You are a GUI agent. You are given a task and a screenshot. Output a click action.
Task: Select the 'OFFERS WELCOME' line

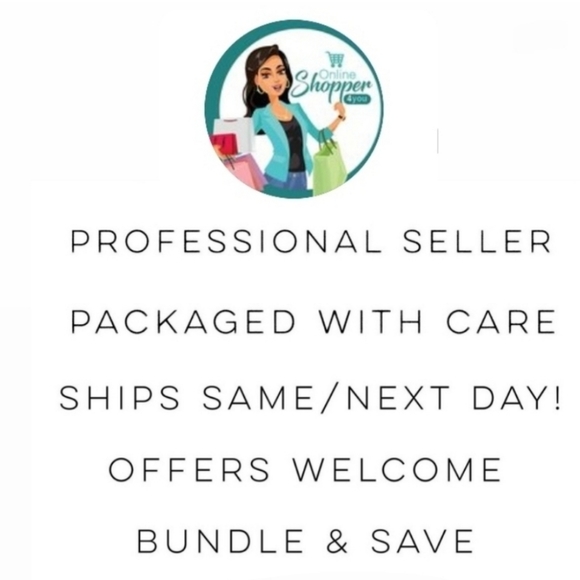click(305, 469)
